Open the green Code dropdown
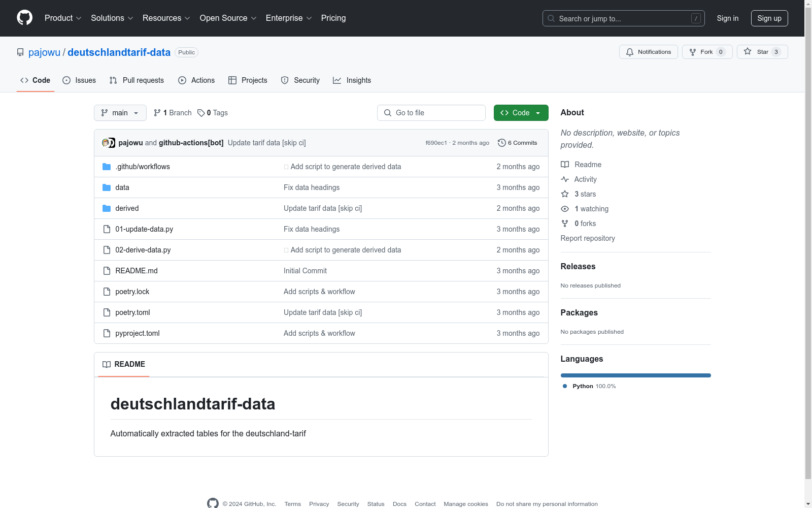This screenshot has width=812, height=508. tap(521, 113)
